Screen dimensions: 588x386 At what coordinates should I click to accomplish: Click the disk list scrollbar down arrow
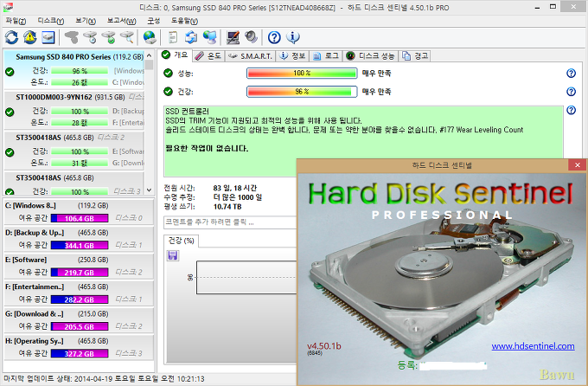pos(150,190)
